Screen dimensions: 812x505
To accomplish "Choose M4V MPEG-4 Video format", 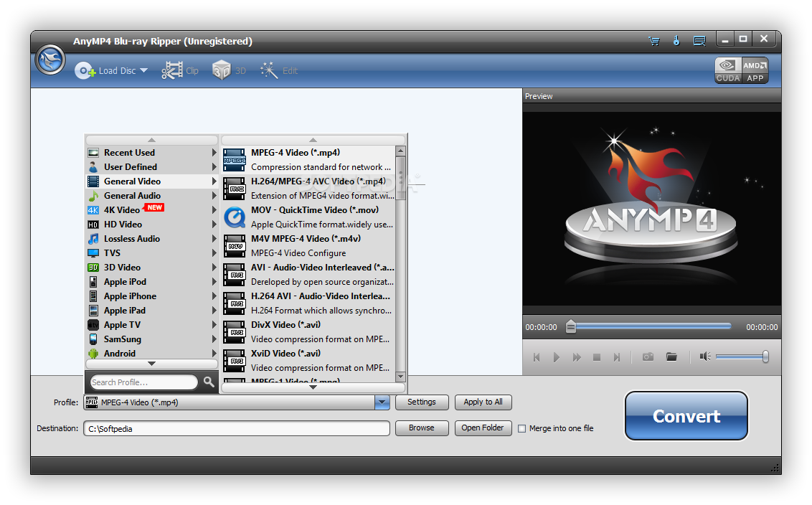I will tap(308, 246).
